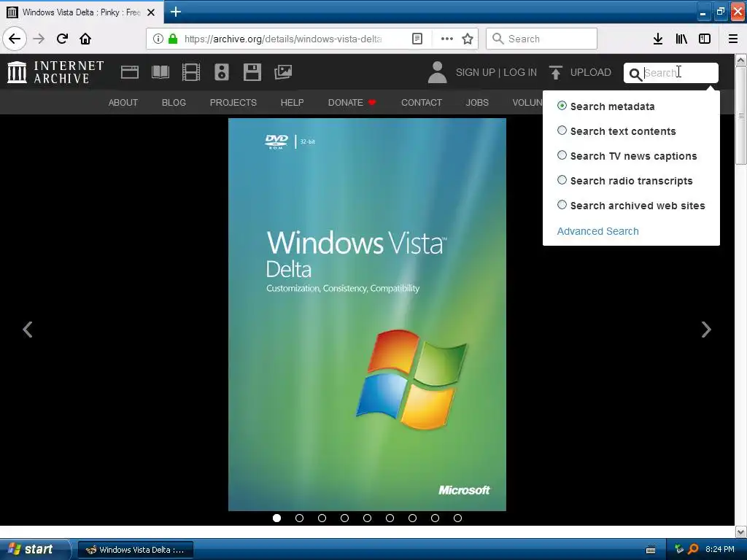
Task: Open page actions three-dot menu
Action: (x=447, y=39)
